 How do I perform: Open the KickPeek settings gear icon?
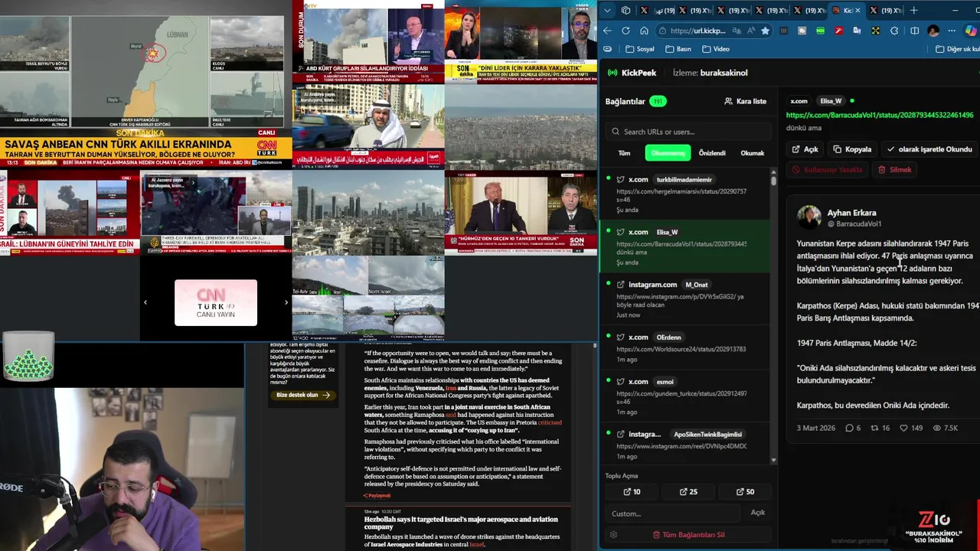pyautogui.click(x=613, y=535)
